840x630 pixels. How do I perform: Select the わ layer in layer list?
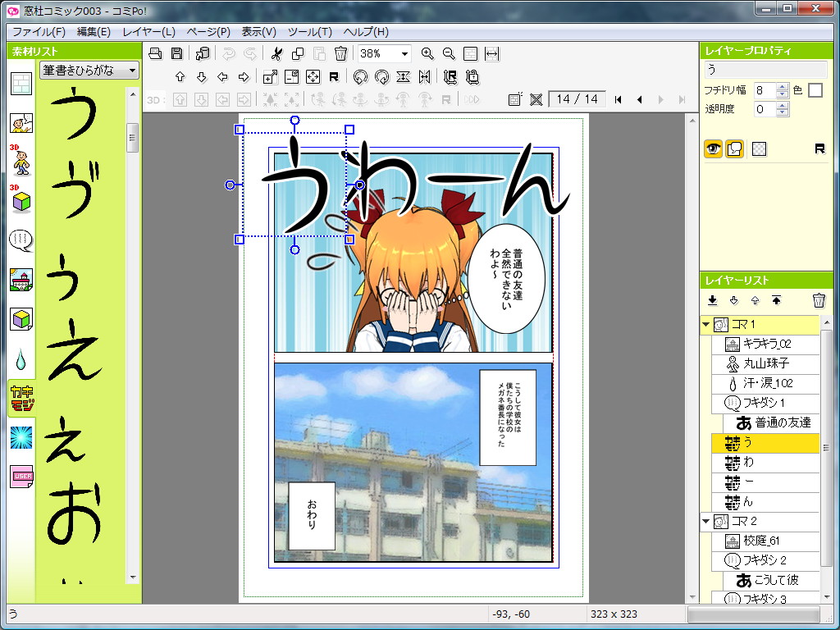click(765, 463)
